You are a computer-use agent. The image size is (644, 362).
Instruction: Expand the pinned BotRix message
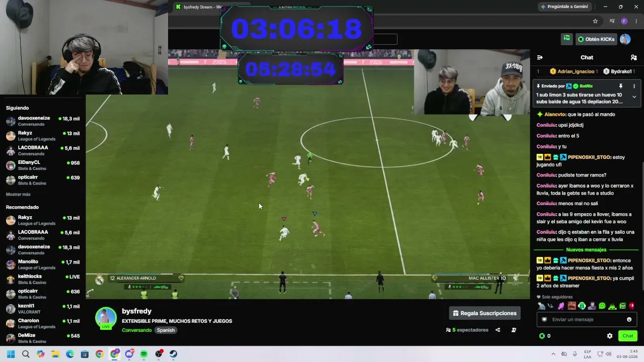[634, 97]
